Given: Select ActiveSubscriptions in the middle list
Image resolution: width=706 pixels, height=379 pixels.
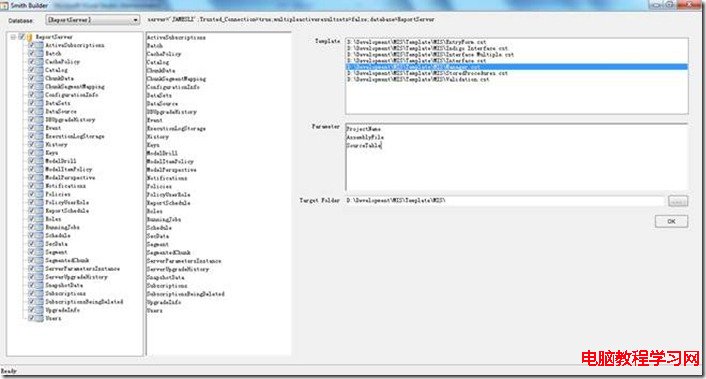Looking at the screenshot, I should [x=176, y=38].
